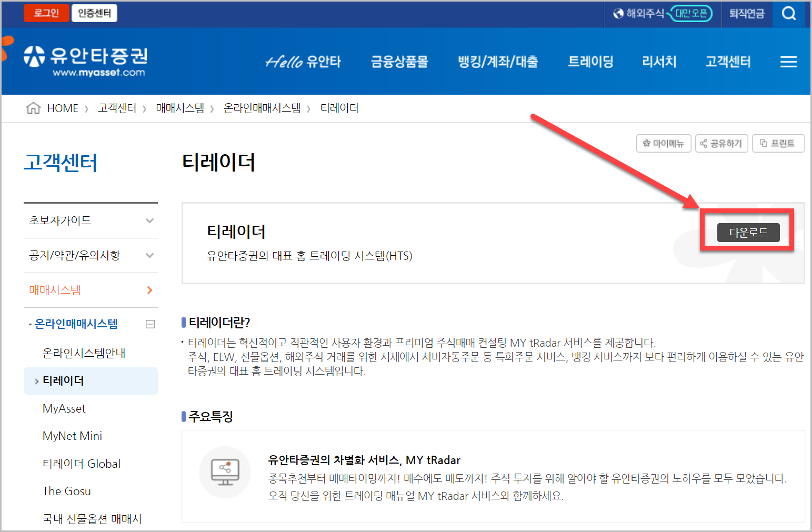Screen dimensions: 812x532
Task: Open 해외주식 대만오픈 link
Action: point(663,13)
